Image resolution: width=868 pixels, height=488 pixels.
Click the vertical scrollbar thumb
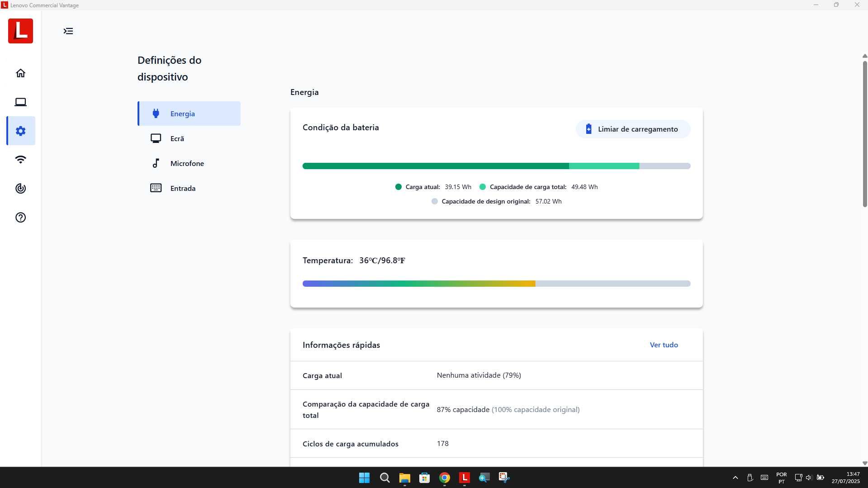pos(864,133)
